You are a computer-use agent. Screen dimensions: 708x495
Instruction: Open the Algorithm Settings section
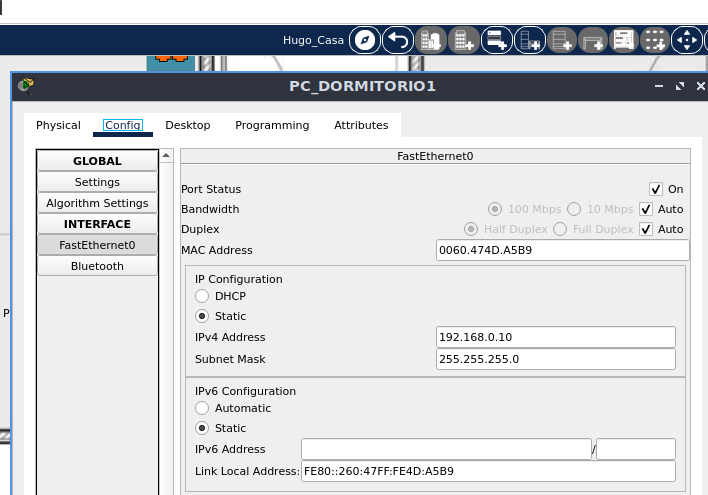pos(97,203)
